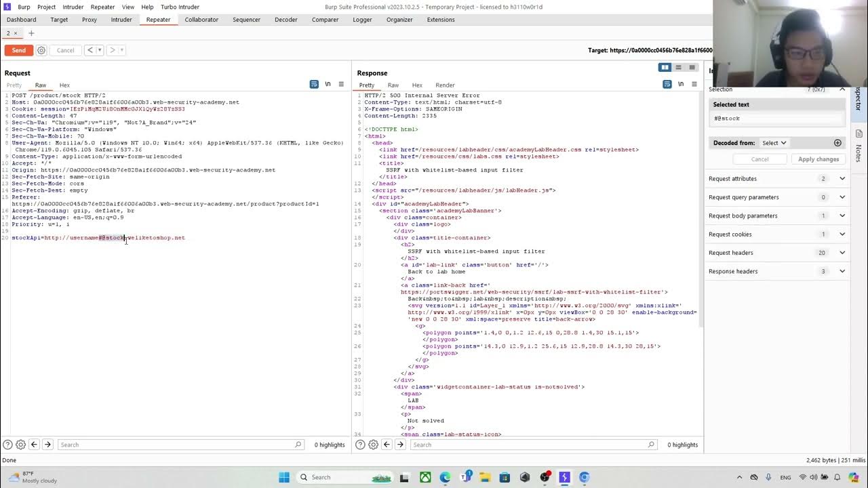Select top-bottom layout view
Image resolution: width=868 pixels, height=488 pixels.
(x=678, y=68)
